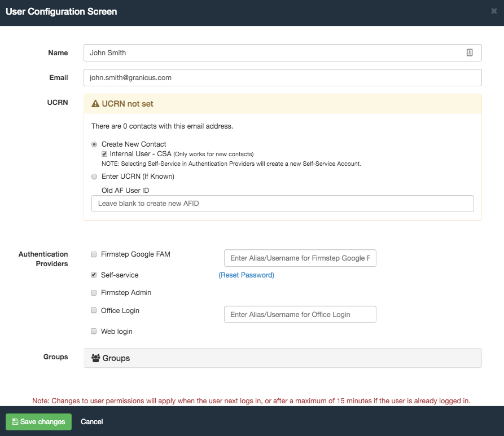The image size is (504, 436).
Task: Disable the Self-service authentication provider
Action: 93,275
